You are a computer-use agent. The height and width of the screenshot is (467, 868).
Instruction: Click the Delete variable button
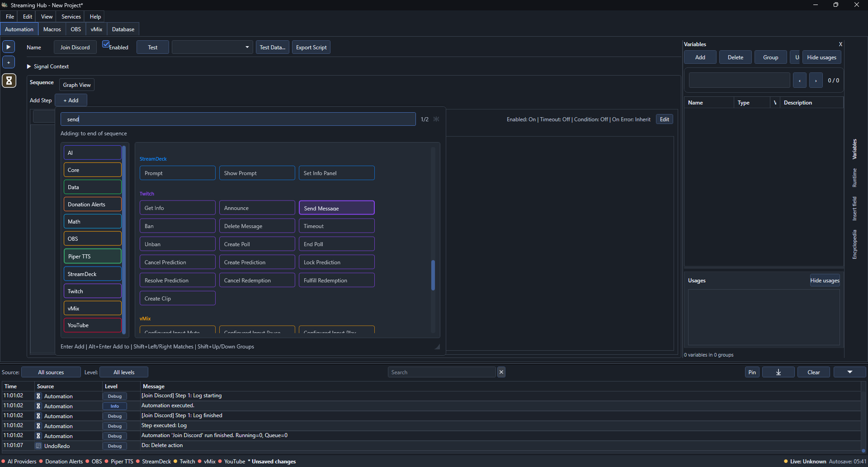pyautogui.click(x=736, y=57)
